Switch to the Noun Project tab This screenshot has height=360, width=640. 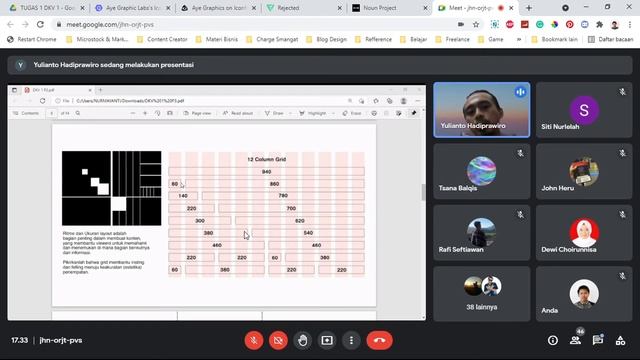(x=389, y=8)
